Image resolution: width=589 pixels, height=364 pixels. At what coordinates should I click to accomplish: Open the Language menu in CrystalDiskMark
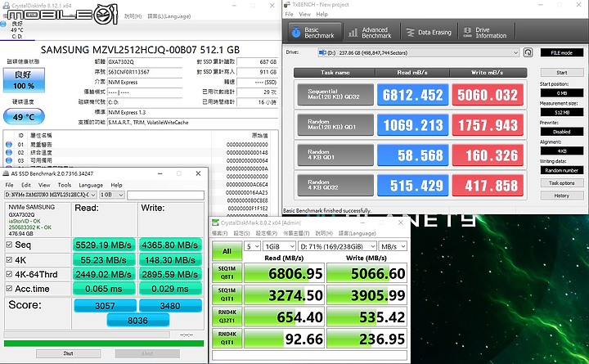[x=357, y=233]
